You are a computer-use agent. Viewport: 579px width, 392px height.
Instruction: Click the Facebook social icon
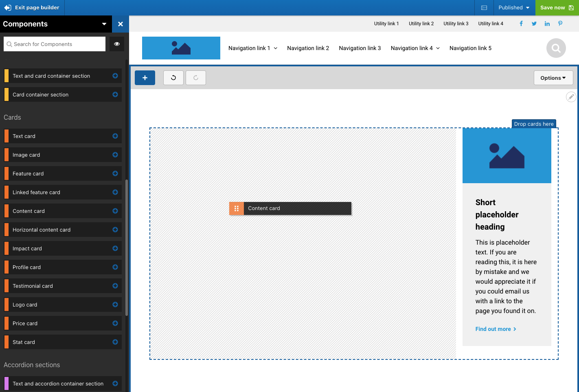[521, 24]
